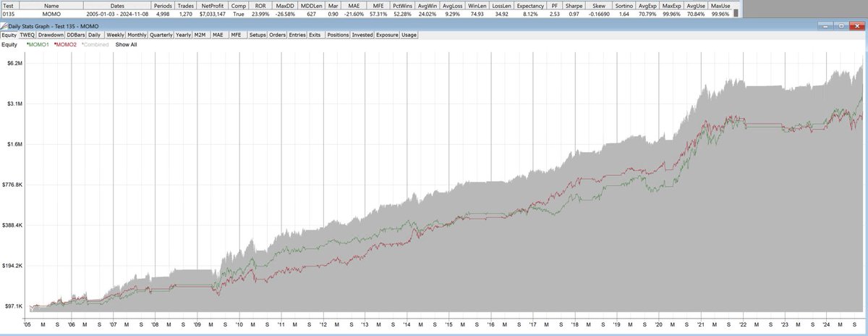Open the MAE tab in graph window
868x336 pixels.
220,34
